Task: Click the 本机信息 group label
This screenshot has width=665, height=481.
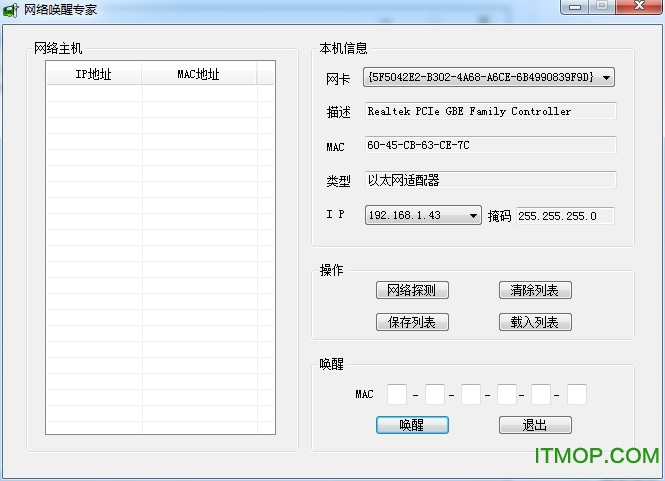Action: (x=343, y=48)
